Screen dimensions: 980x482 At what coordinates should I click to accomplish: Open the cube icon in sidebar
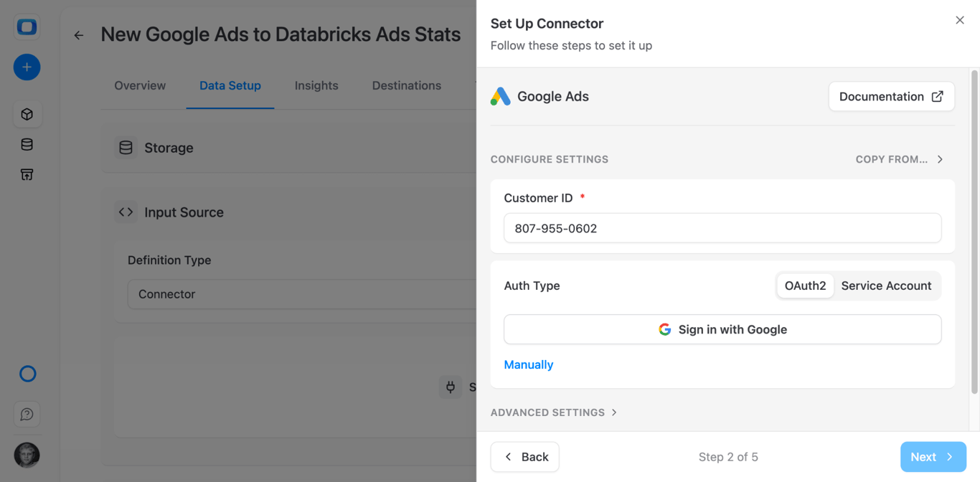pyautogui.click(x=27, y=115)
